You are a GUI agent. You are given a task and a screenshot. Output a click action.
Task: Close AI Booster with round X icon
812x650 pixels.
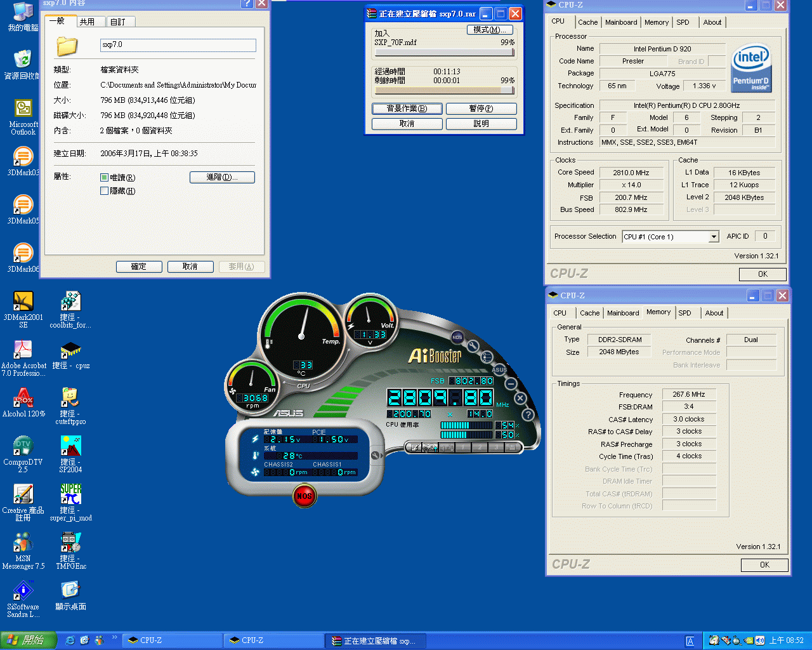[520, 398]
